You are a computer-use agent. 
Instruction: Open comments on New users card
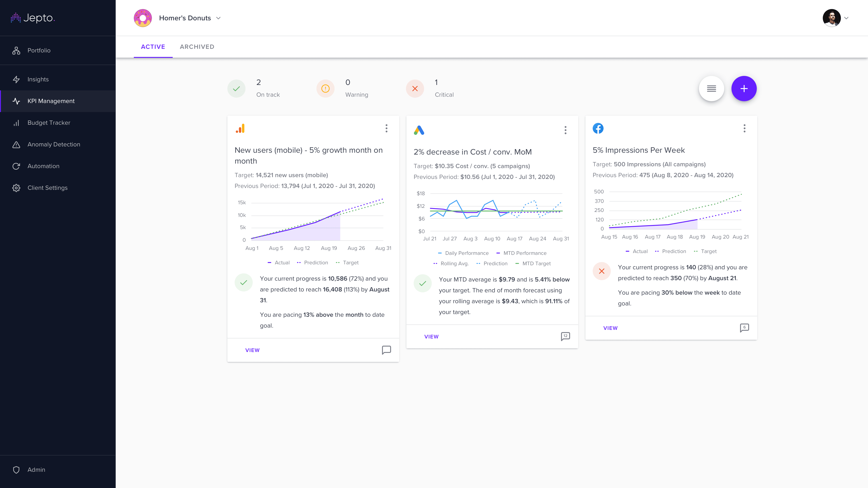tap(387, 350)
